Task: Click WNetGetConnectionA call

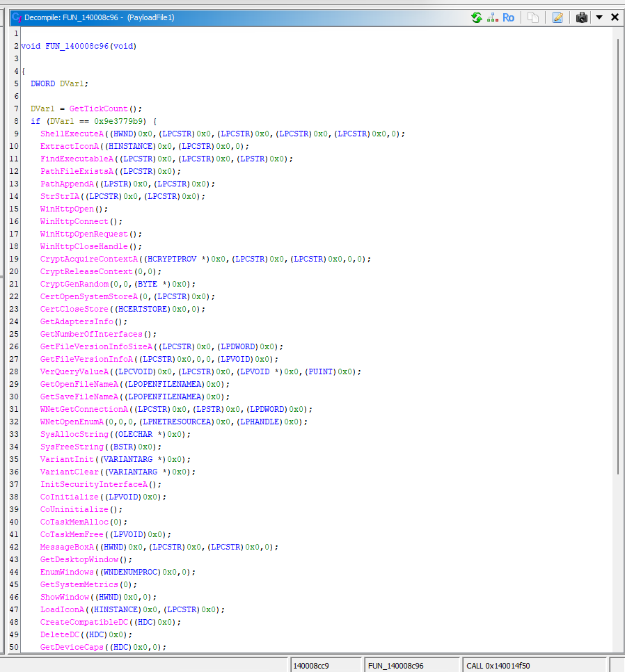Action: point(84,409)
